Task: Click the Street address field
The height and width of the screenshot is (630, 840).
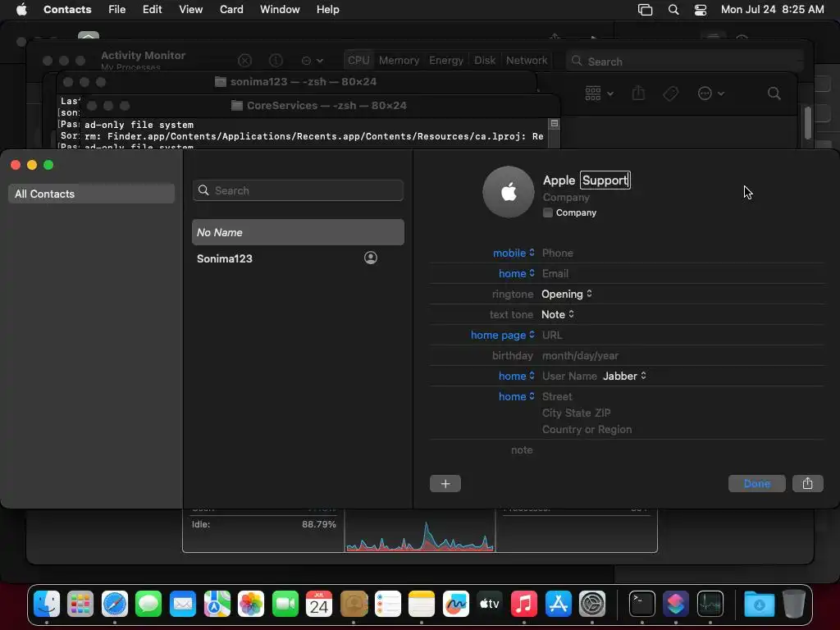Action: point(557,396)
